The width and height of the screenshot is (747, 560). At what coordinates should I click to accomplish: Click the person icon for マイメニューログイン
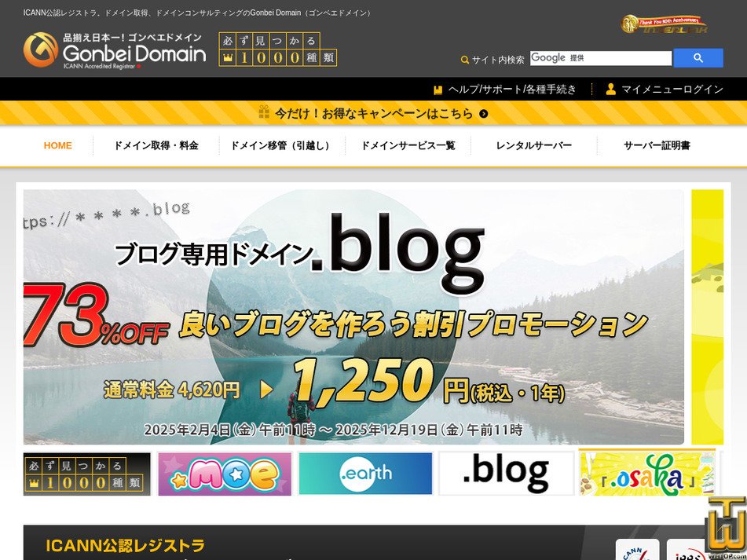(x=611, y=89)
